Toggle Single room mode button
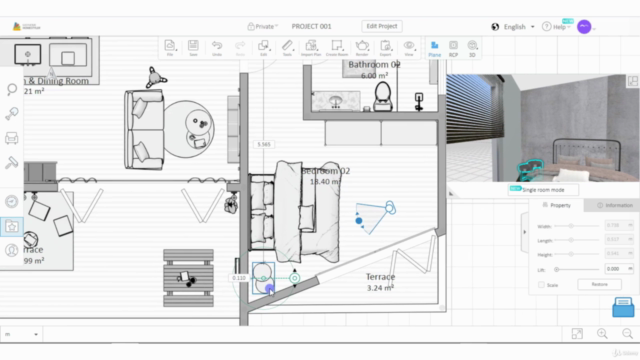Image resolution: width=640 pixels, height=360 pixels. 543,190
